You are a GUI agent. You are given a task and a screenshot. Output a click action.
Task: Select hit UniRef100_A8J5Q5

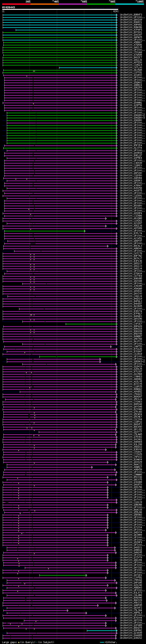131,70
